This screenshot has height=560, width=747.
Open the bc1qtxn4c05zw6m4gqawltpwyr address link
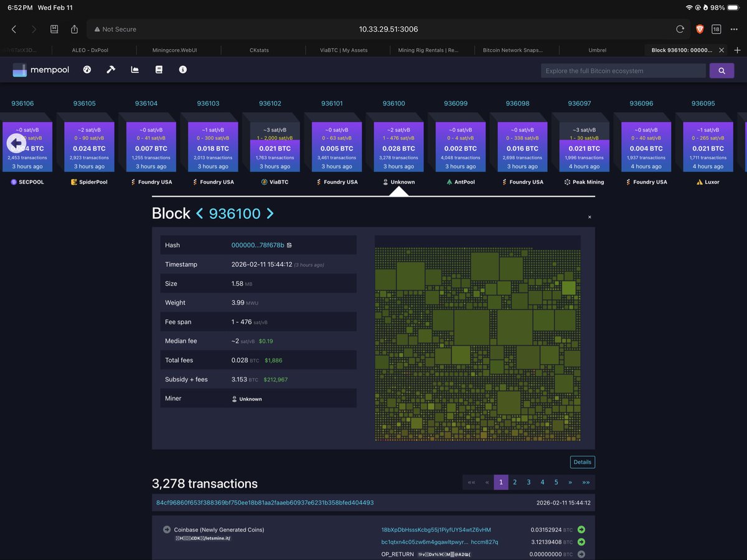pos(440,542)
